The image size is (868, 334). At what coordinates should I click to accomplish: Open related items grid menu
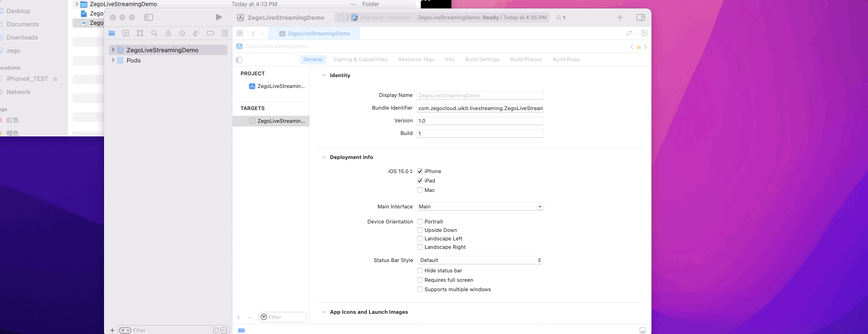tap(240, 33)
